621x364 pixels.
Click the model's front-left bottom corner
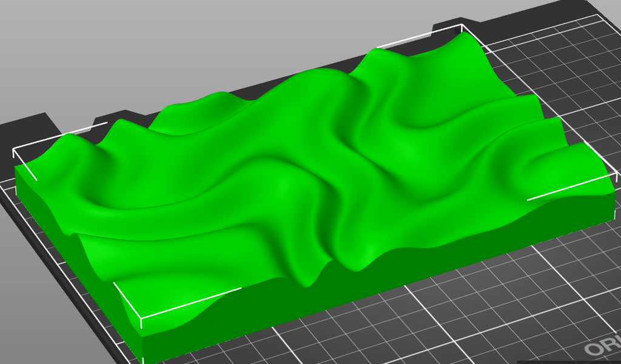(x=144, y=357)
